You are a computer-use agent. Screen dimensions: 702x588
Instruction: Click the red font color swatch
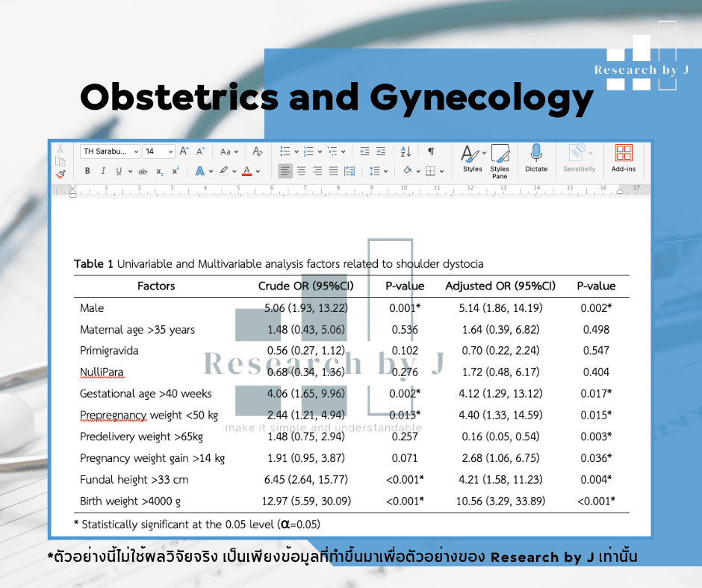tap(246, 171)
